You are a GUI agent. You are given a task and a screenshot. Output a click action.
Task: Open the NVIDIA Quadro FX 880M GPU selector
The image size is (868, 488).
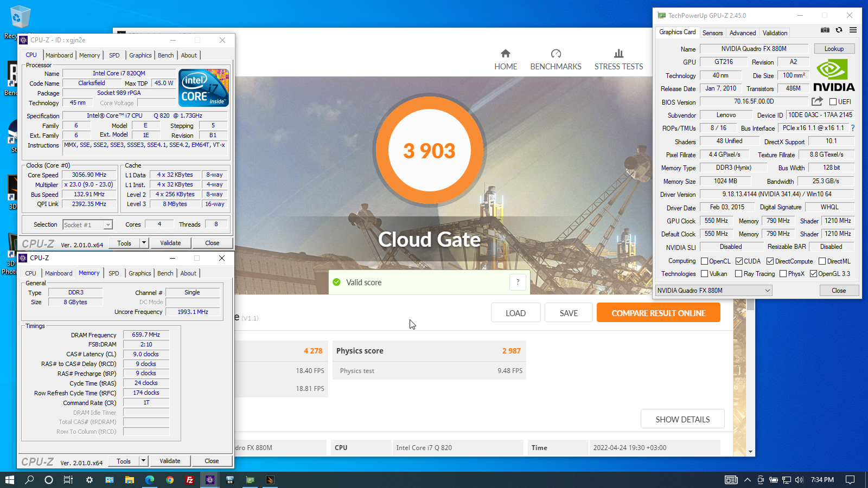tap(713, 291)
